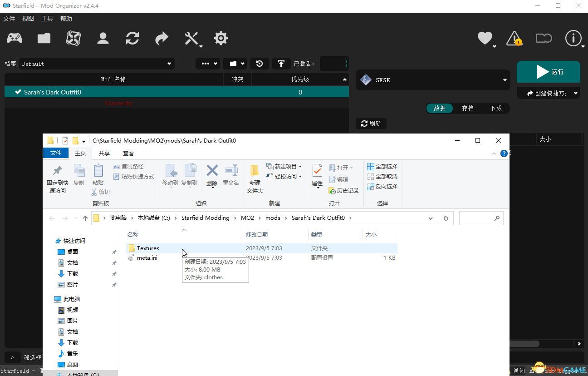
Task: Open the Default profile dropdown
Action: pyautogui.click(x=96, y=64)
